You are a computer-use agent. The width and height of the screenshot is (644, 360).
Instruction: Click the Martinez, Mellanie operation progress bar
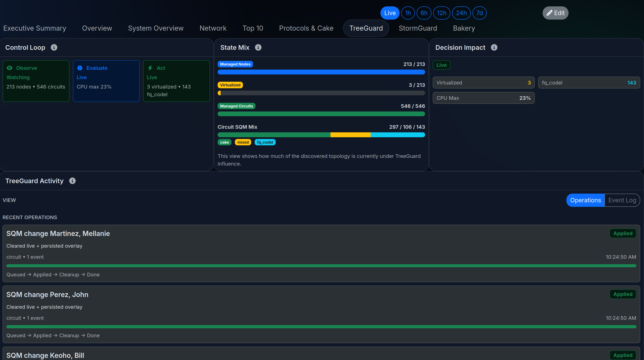pyautogui.click(x=321, y=266)
